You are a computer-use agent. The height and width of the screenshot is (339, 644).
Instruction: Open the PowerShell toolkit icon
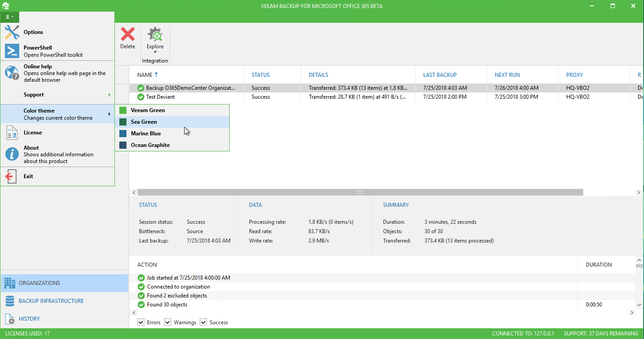coord(12,51)
